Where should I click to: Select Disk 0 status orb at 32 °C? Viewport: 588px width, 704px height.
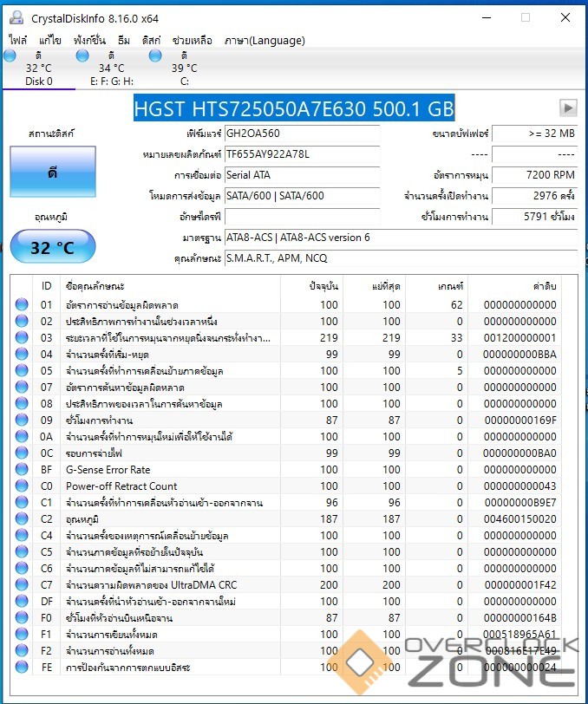tap(10, 55)
